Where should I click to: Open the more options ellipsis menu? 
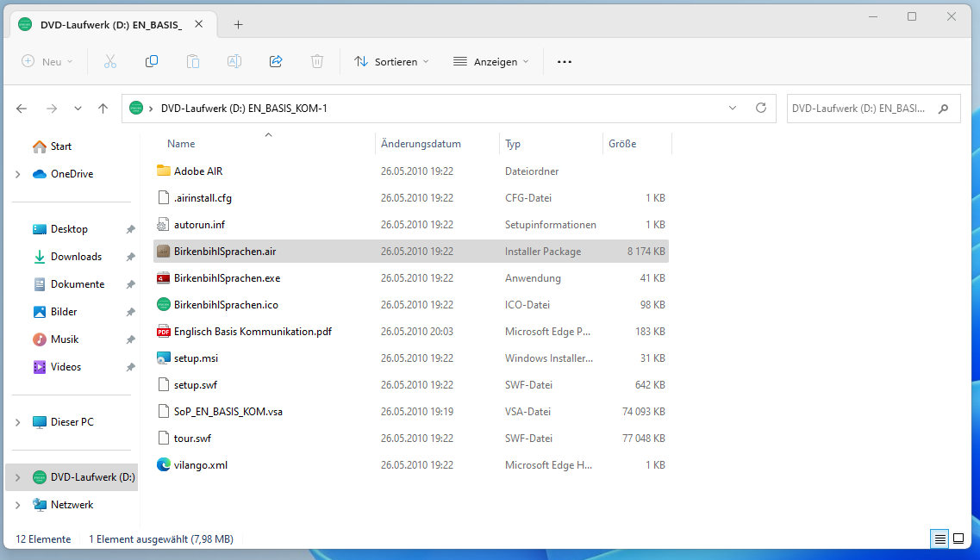565,61
